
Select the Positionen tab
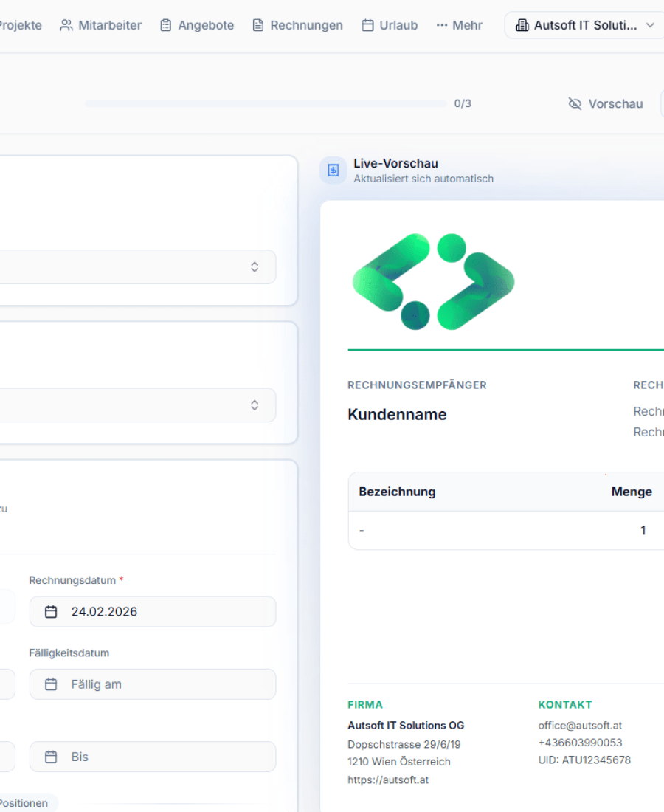click(24, 803)
